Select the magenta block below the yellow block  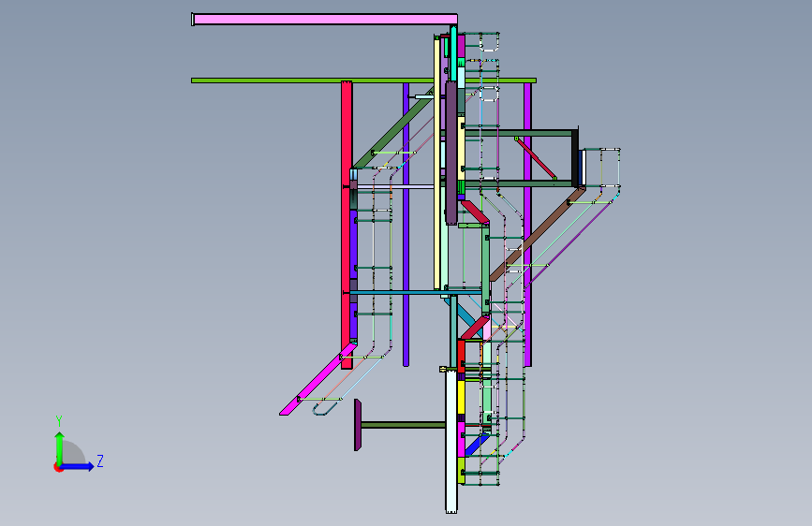(x=461, y=439)
